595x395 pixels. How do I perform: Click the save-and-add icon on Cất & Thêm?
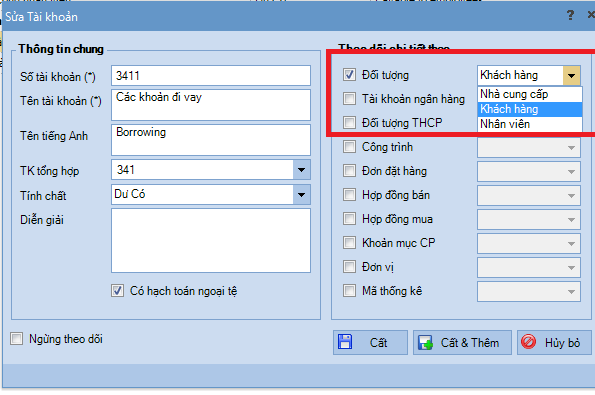click(425, 343)
